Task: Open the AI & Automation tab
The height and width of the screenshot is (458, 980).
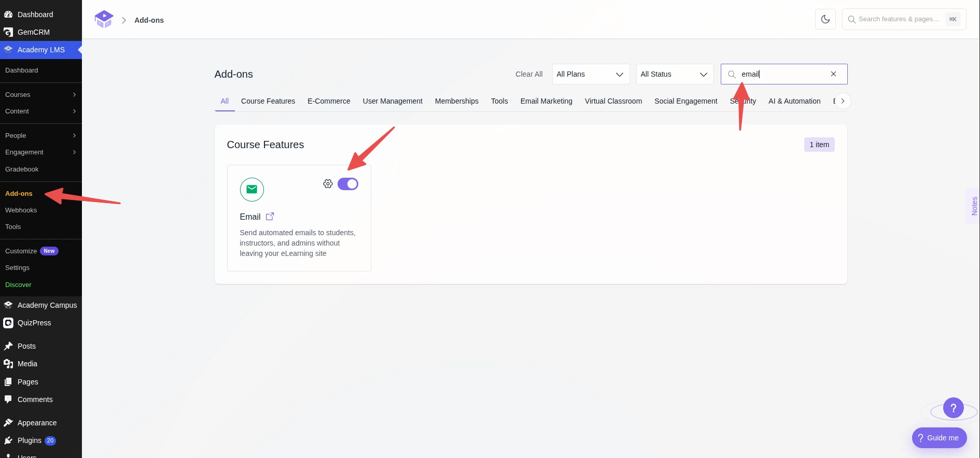Action: click(794, 101)
